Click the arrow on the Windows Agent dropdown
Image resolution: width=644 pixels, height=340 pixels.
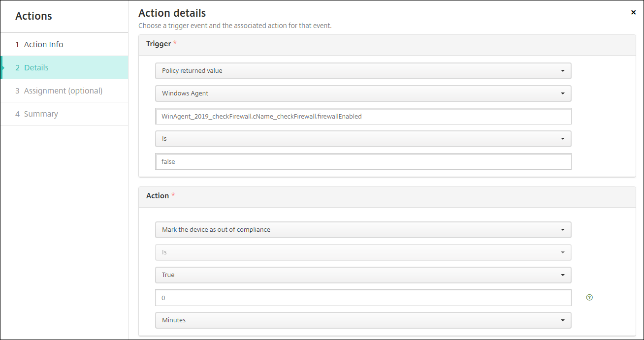click(563, 93)
